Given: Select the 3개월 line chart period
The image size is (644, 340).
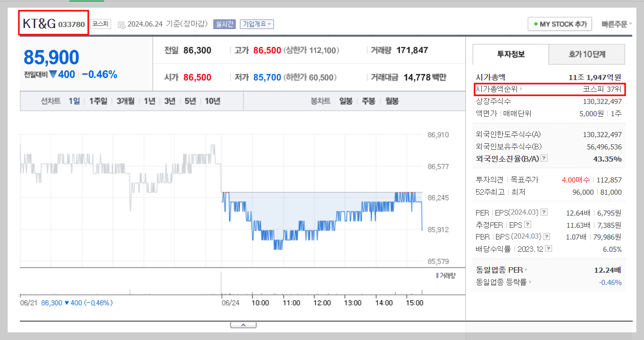Looking at the screenshot, I should click(125, 101).
